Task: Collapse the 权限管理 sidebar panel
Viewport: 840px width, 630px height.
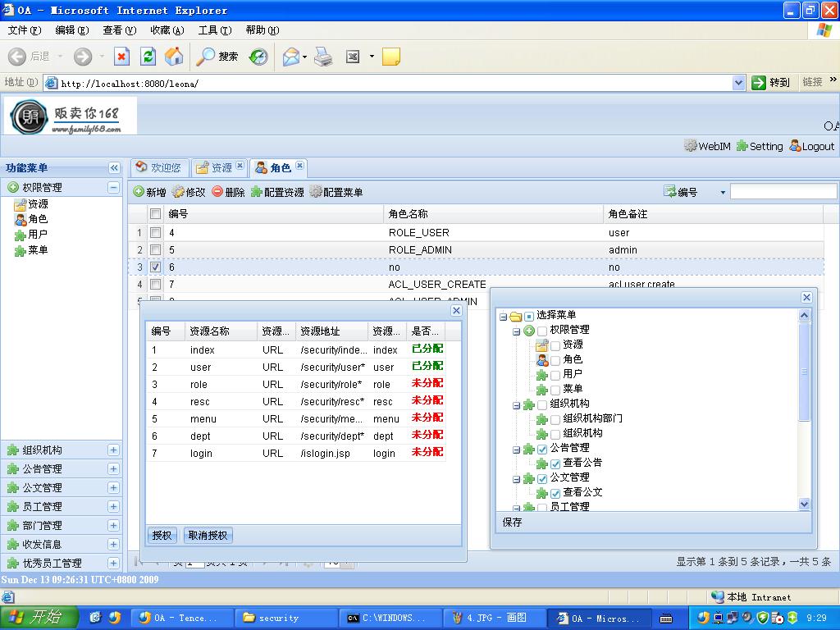Action: click(113, 187)
